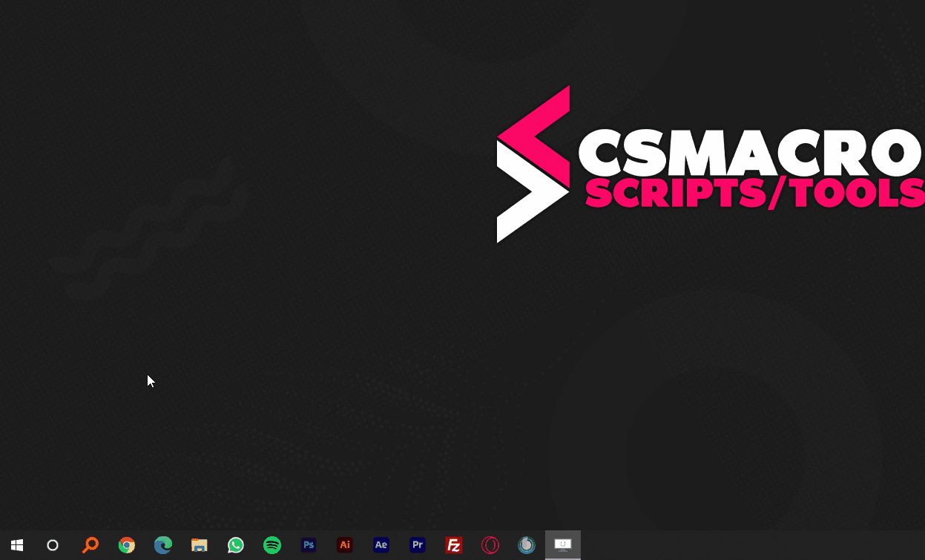Open the FileZilla FTP client
The height and width of the screenshot is (560, 925).
(454, 545)
